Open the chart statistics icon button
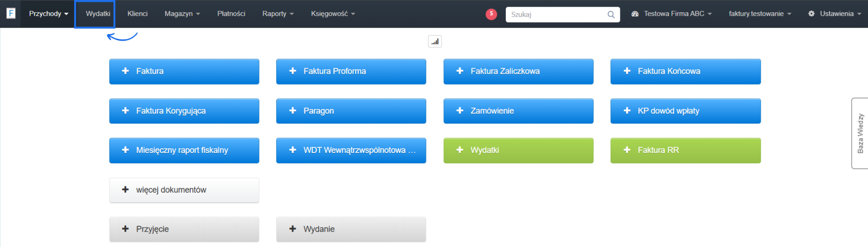The image size is (868, 247). click(435, 42)
